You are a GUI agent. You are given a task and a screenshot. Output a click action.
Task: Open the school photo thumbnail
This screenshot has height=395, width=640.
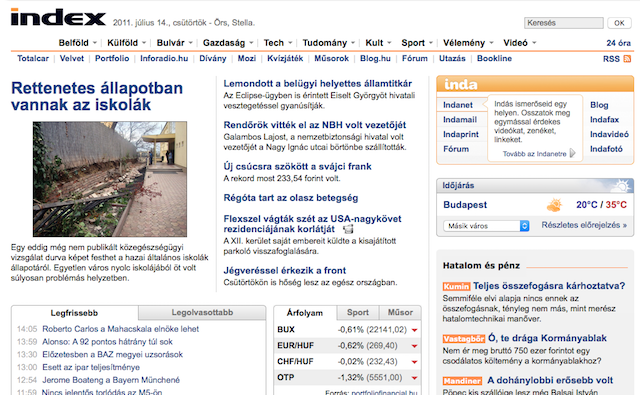pyautogui.click(x=110, y=179)
